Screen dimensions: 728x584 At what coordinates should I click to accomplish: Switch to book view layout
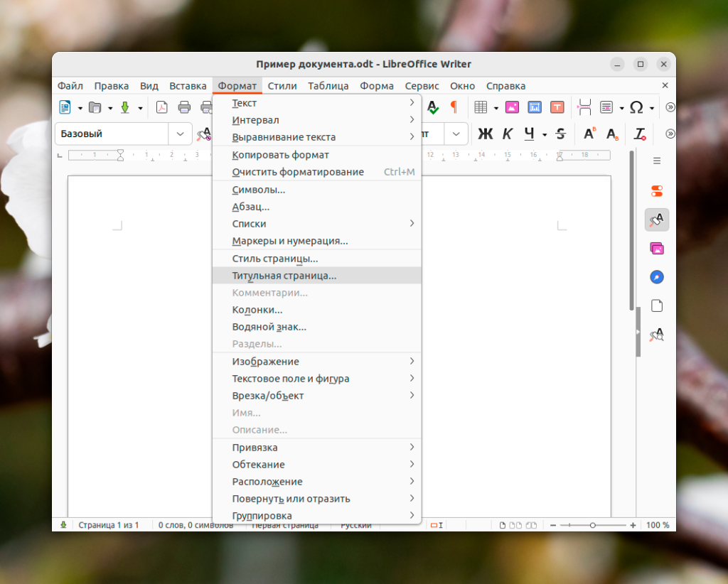click(x=531, y=526)
